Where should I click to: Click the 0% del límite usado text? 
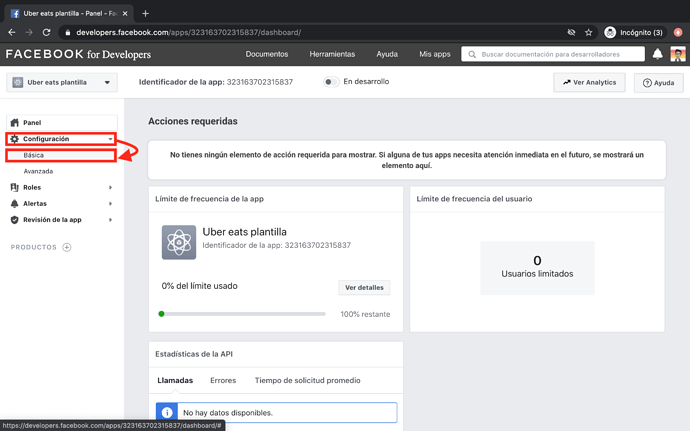click(x=199, y=286)
